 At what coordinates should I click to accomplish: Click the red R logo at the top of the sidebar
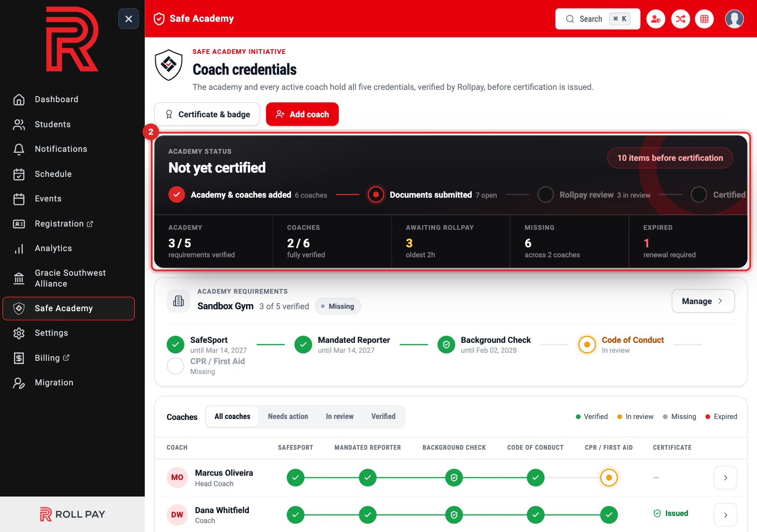[x=72, y=39]
